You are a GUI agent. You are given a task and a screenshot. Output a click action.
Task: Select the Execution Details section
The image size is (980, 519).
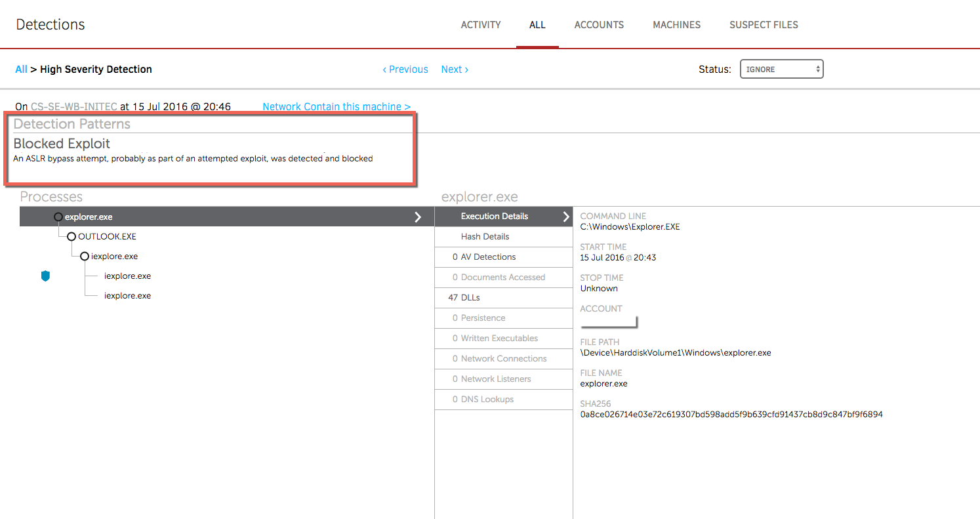pos(503,217)
